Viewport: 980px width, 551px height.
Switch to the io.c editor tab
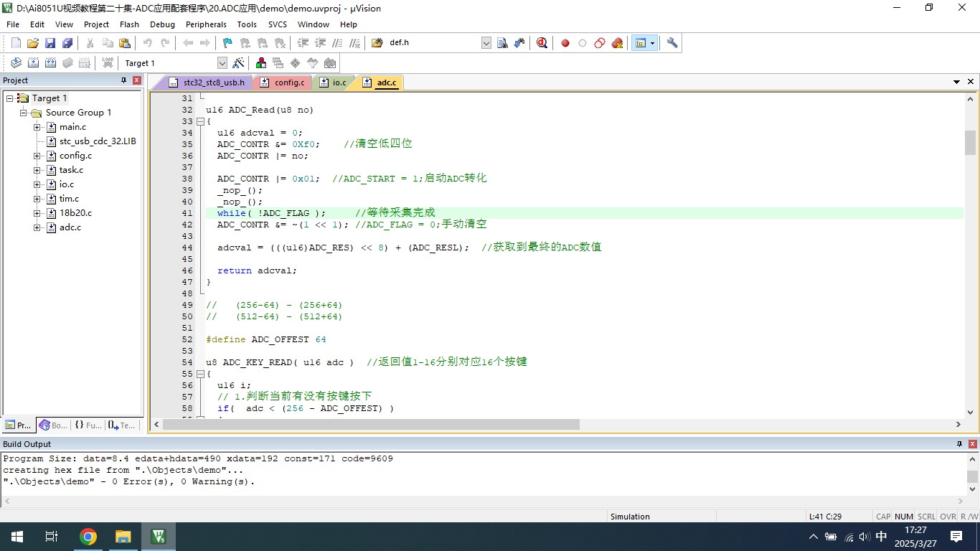(x=334, y=83)
